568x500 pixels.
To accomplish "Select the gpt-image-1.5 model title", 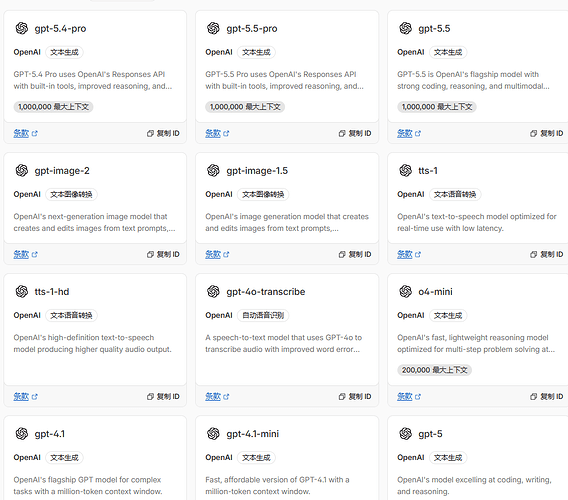I will [257, 171].
